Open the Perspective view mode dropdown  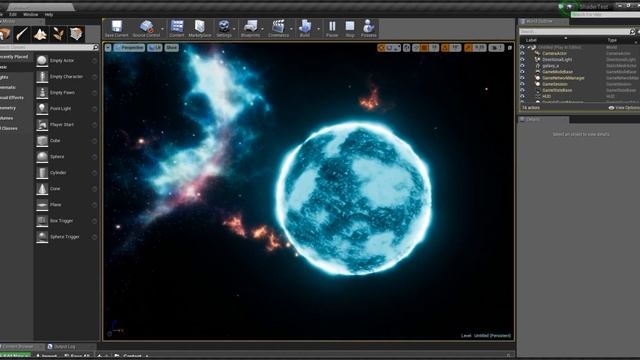(129, 48)
